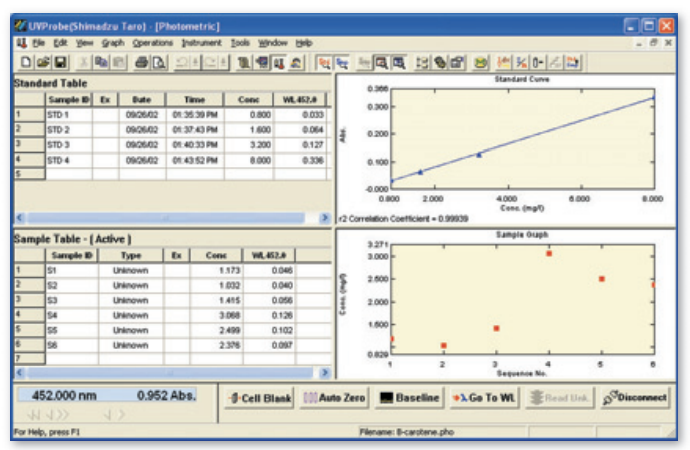
Task: Click the Print Preview toolbar icon
Action: tap(159, 62)
